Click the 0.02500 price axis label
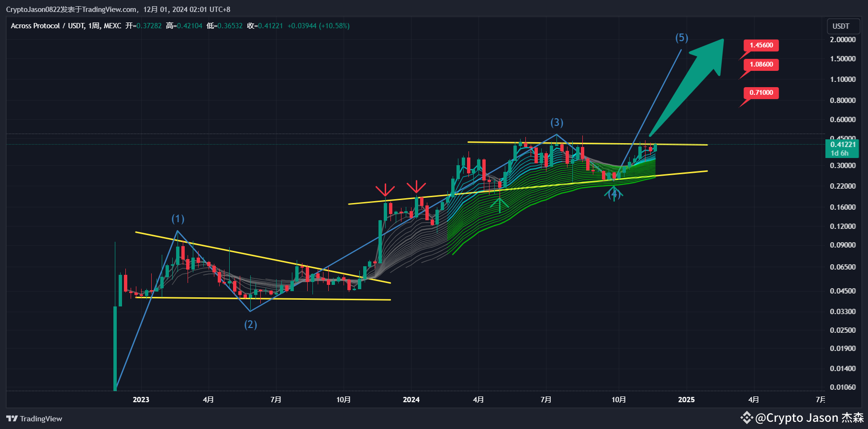Screen dimensions: 868x429 click(x=843, y=330)
